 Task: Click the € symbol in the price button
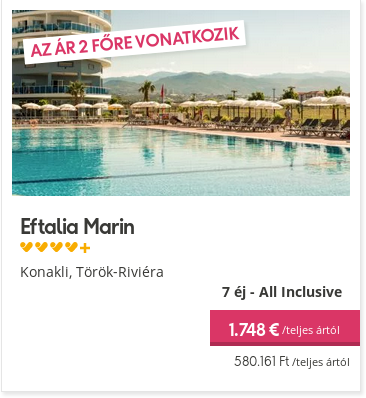(x=273, y=329)
